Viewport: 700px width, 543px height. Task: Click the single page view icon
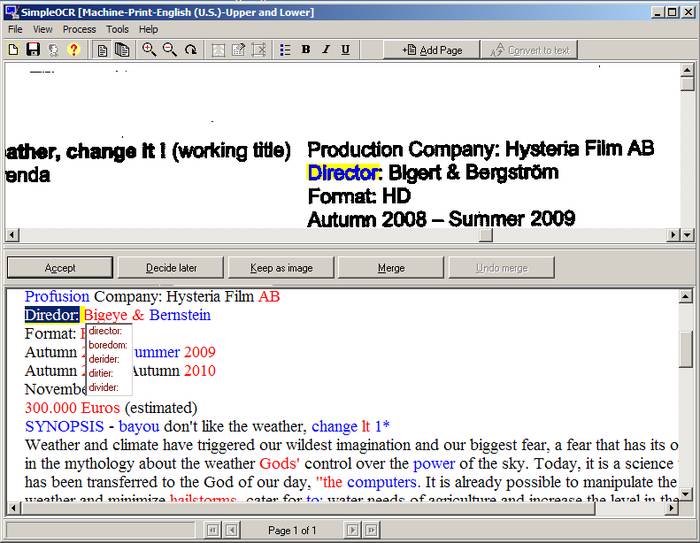pyautogui.click(x=102, y=50)
